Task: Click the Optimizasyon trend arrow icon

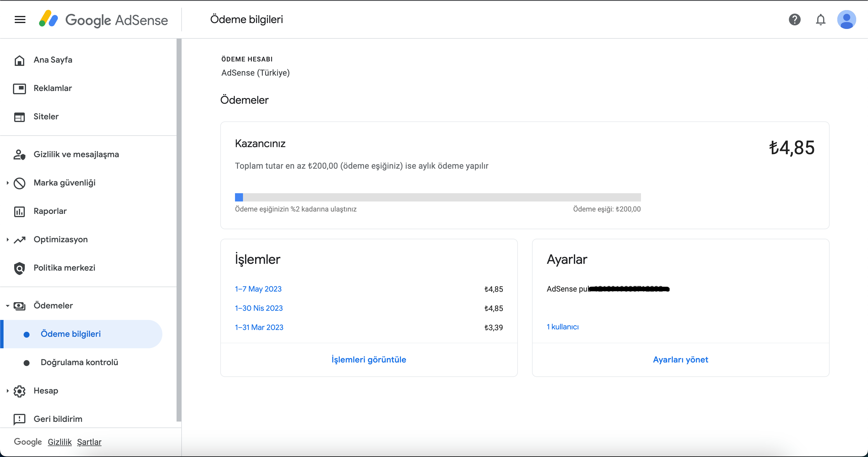Action: pyautogui.click(x=19, y=240)
